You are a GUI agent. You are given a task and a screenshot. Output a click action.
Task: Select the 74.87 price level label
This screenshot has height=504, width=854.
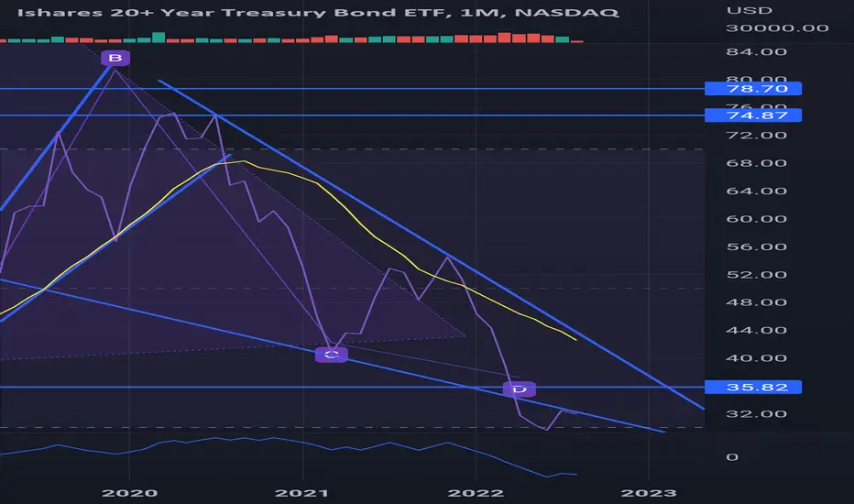(752, 115)
